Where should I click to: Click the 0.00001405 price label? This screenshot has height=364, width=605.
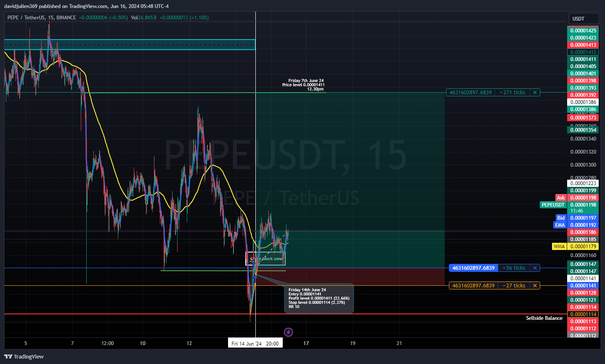tap(583, 66)
